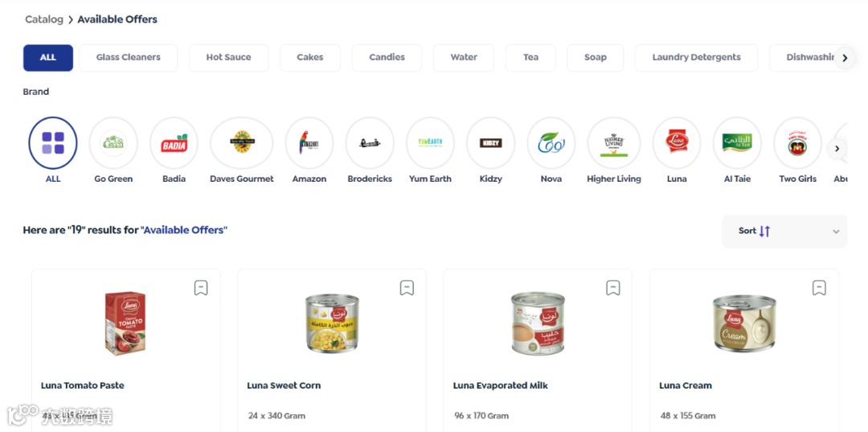868x432 pixels.
Task: Choose the Badia brand icon
Action: click(174, 143)
